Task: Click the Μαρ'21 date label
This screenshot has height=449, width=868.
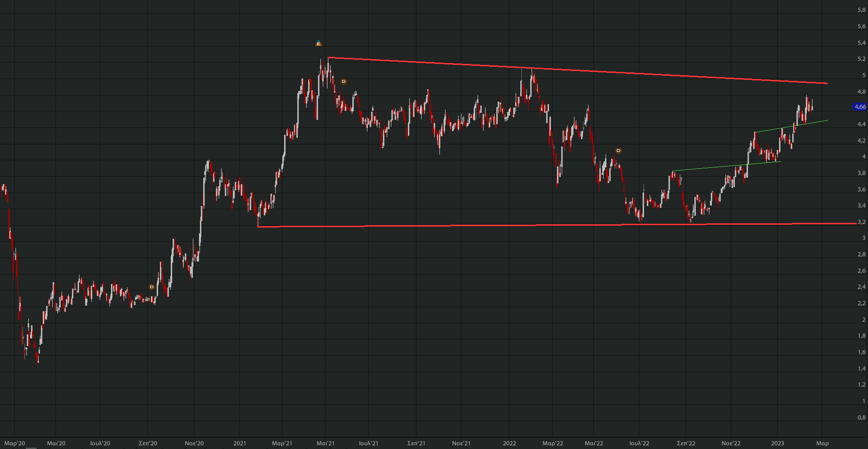Action: click(282, 443)
